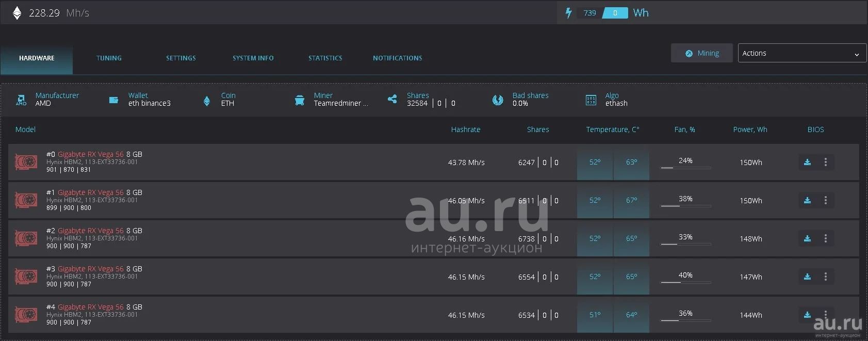
Task: Open the three-dot menu for GPU #3
Action: 825,277
